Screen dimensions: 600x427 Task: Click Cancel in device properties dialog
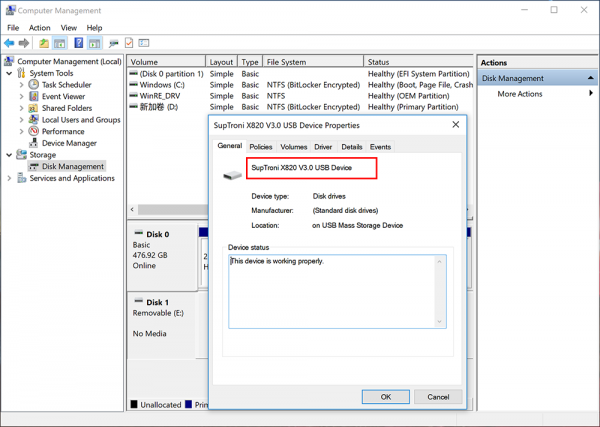click(438, 397)
